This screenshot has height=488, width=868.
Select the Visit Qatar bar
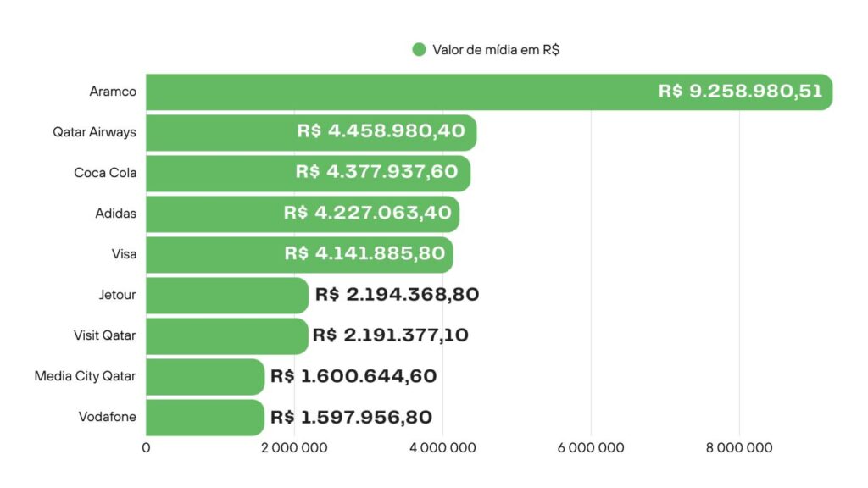click(226, 335)
